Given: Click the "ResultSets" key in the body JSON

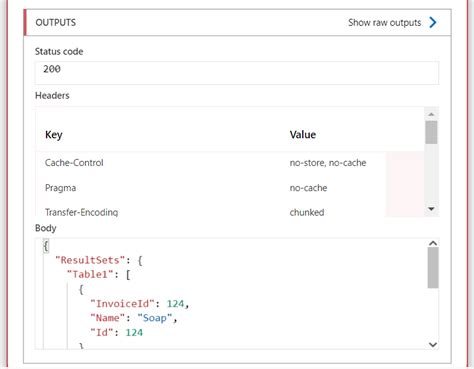Looking at the screenshot, I should (90, 260).
